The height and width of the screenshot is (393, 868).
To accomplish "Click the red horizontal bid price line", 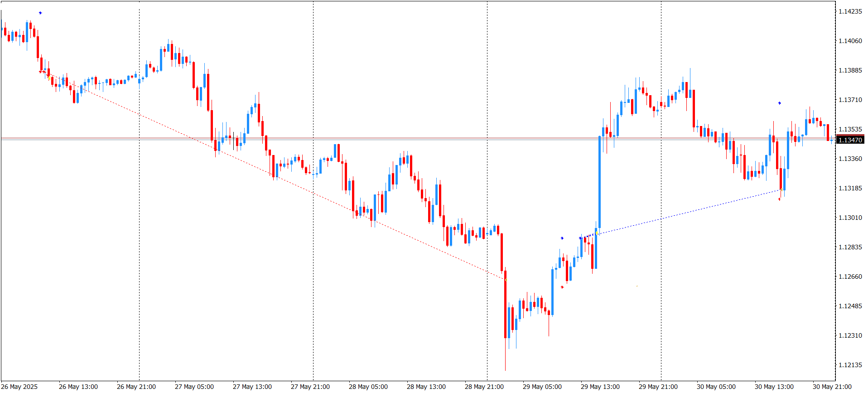I will click(x=418, y=138).
